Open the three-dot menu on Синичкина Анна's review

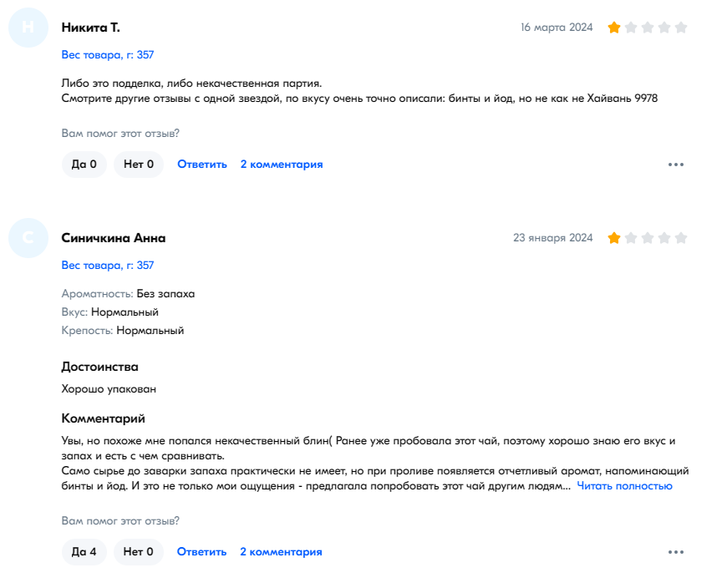point(675,551)
